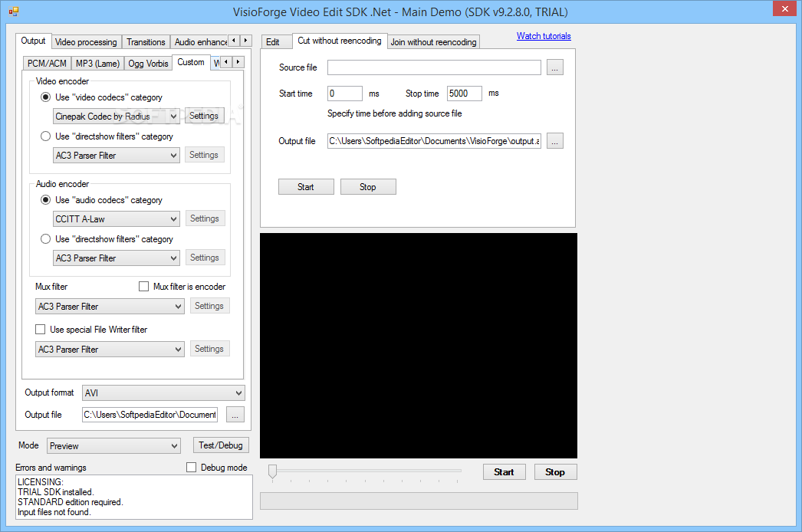Select audio Use "directshow filters" category radio
Image resolution: width=802 pixels, height=532 pixels.
point(45,239)
